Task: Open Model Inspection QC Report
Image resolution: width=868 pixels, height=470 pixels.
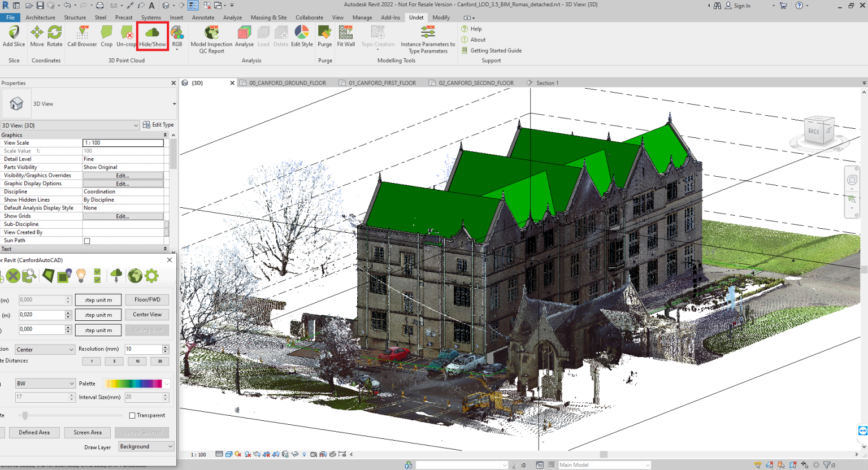Action: 211,39
